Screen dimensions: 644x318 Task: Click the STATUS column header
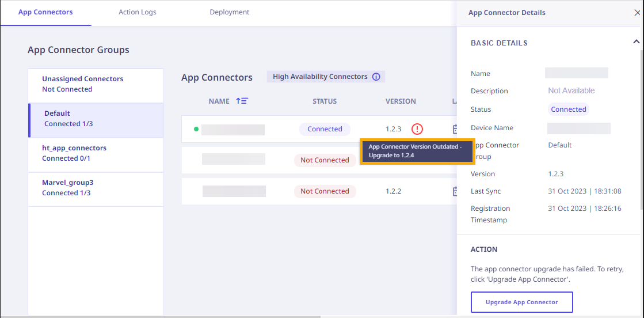(x=325, y=101)
